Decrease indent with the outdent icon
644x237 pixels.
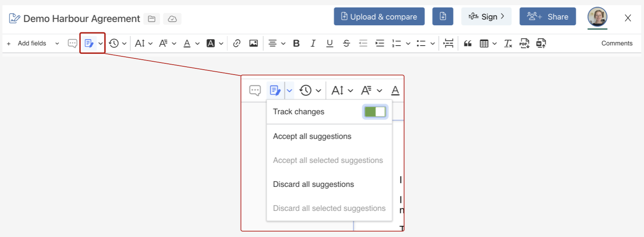363,43
